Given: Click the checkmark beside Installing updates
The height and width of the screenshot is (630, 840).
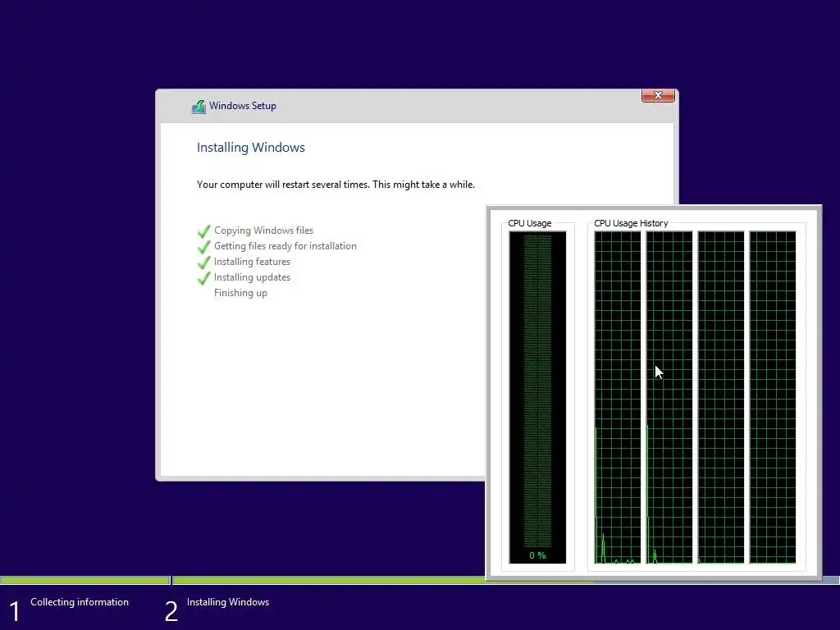Looking at the screenshot, I should [x=203, y=278].
